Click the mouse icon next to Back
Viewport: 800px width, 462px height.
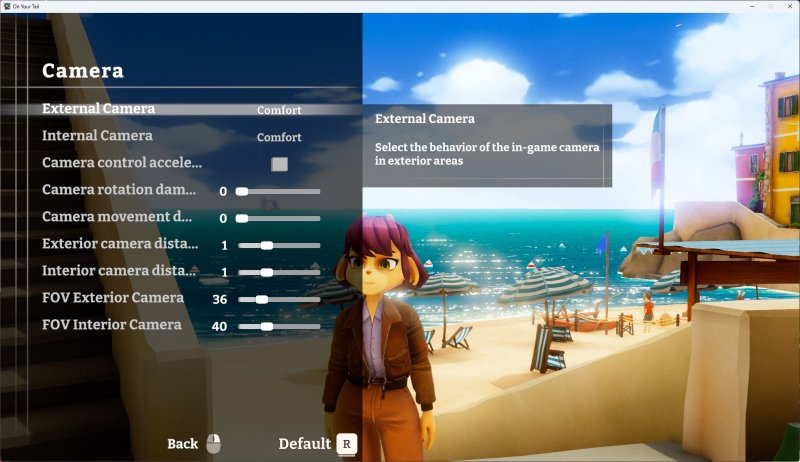tap(213, 443)
